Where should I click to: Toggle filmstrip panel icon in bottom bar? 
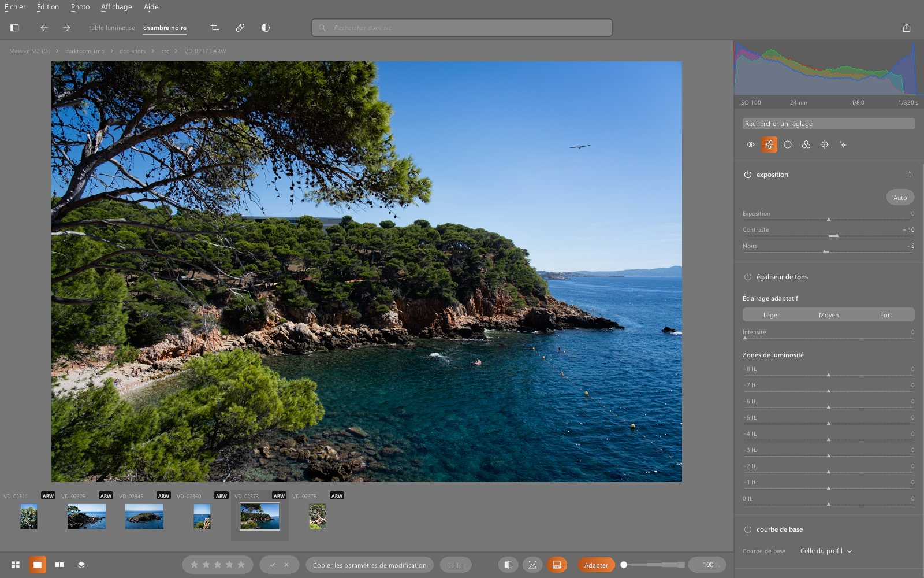coord(557,565)
